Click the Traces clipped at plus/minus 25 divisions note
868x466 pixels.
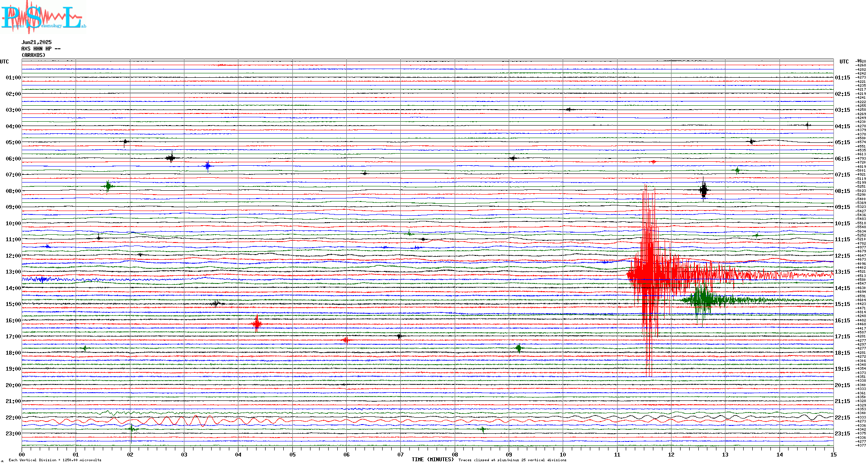(512, 460)
